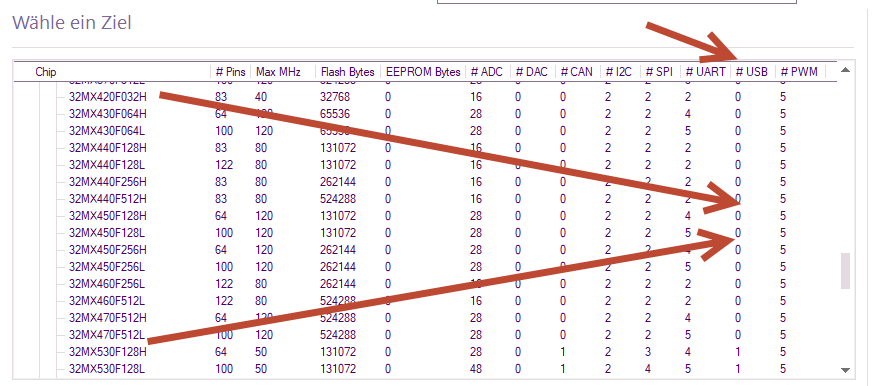This screenshot has height=386, width=872.
Task: Sort the list by Chip column header
Action: point(46,72)
